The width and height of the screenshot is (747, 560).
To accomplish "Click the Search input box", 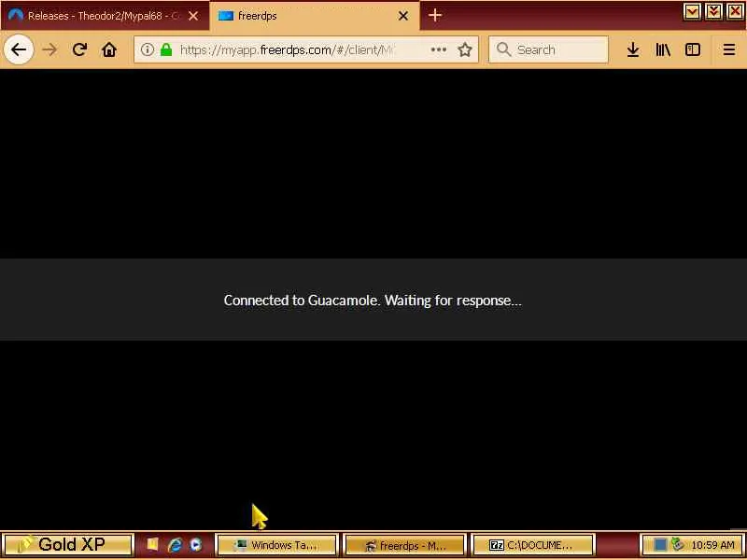I will tap(548, 49).
